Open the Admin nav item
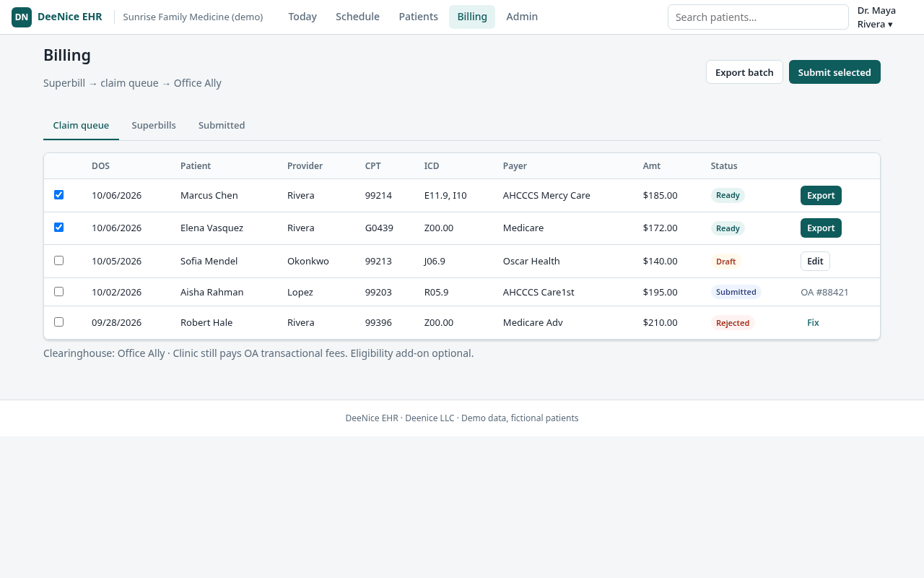 (522, 17)
